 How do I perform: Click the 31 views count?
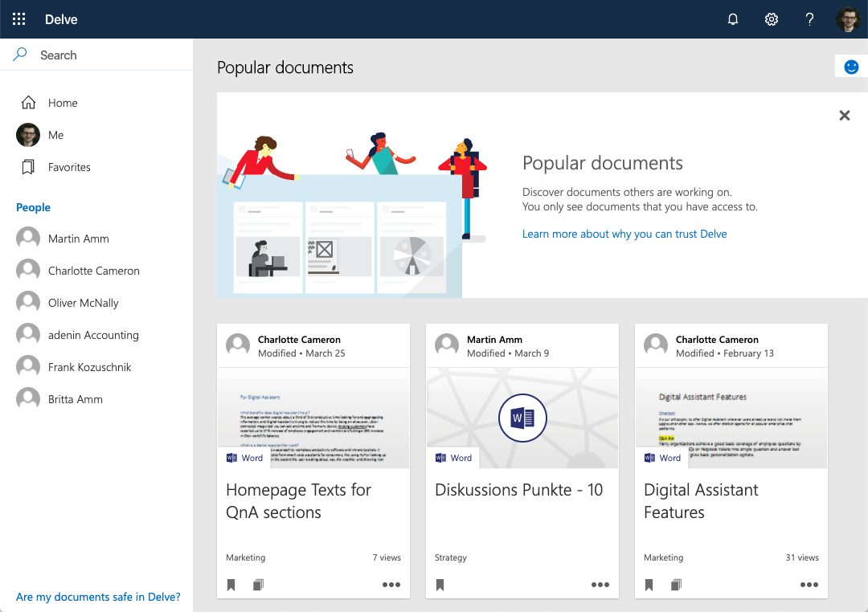pos(802,557)
